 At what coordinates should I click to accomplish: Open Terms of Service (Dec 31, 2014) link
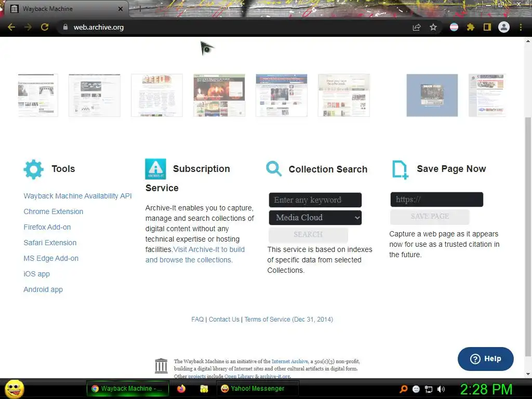click(289, 320)
